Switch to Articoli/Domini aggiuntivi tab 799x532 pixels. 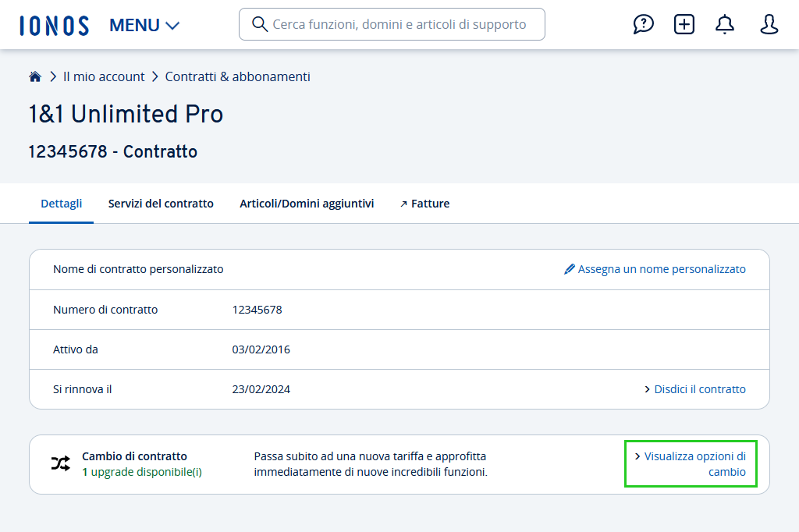click(x=307, y=204)
